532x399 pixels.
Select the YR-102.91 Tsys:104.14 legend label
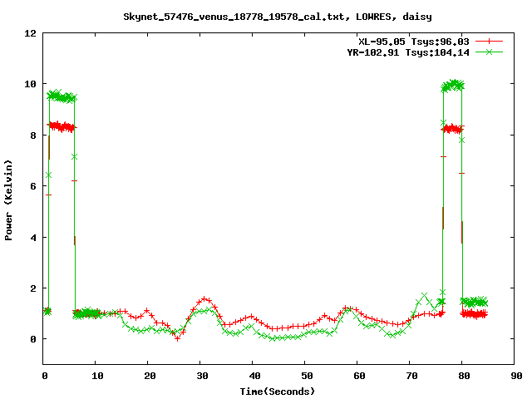(408, 52)
